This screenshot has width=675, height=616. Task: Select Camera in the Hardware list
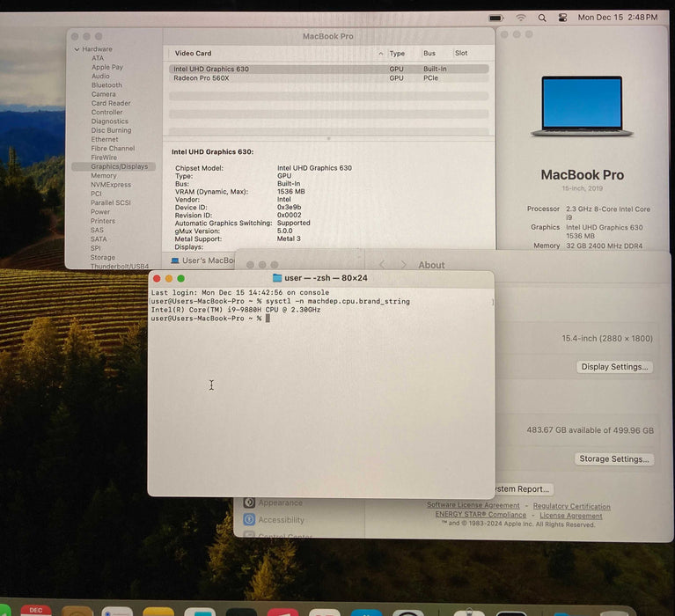tap(103, 94)
